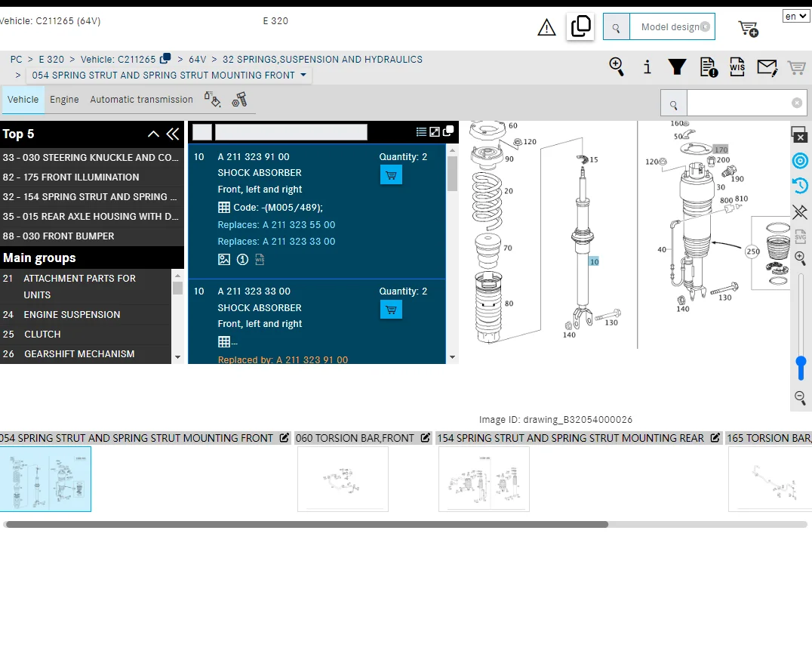The width and height of the screenshot is (812, 660).
Task: Open code table icon for A 211 323 91 00
Action: pos(223,208)
